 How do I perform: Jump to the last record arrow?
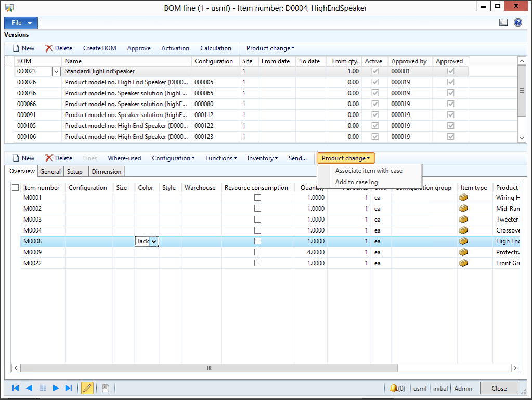click(69, 388)
